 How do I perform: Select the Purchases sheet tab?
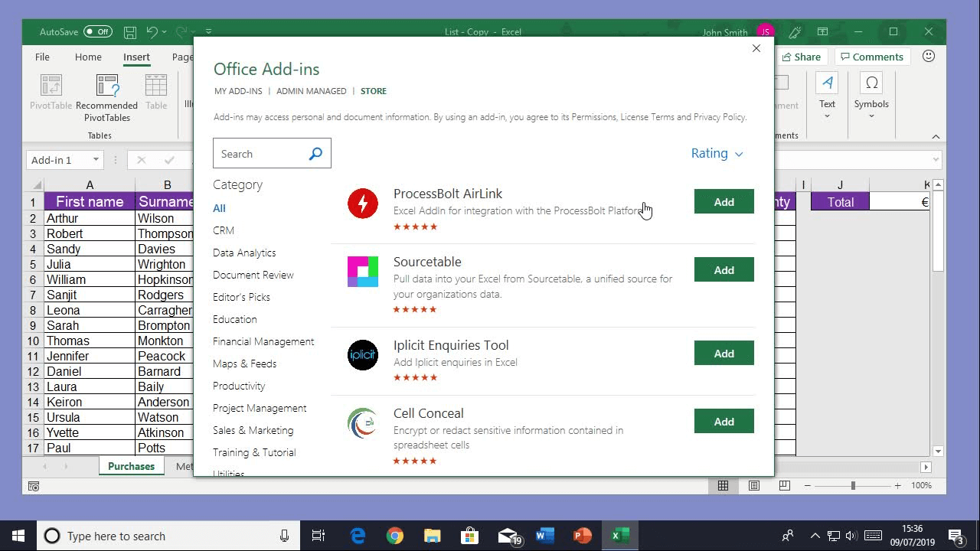click(131, 466)
